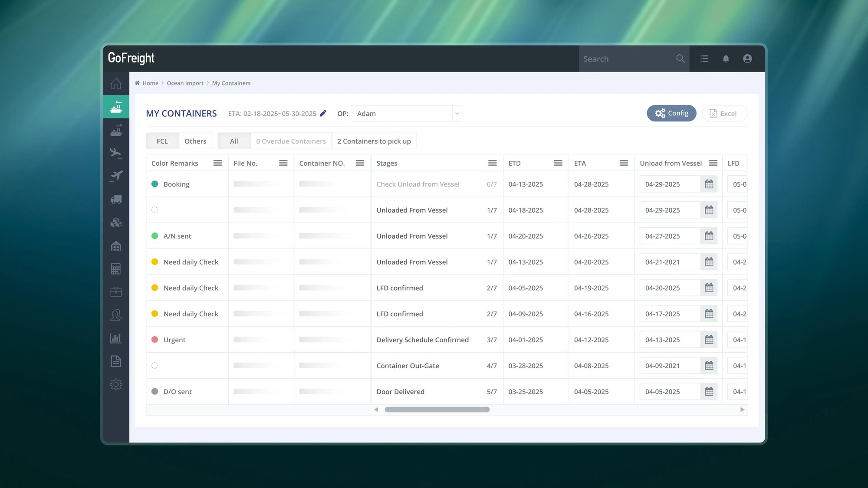Switch to the Others tab
The height and width of the screenshot is (488, 868).
pyautogui.click(x=195, y=141)
